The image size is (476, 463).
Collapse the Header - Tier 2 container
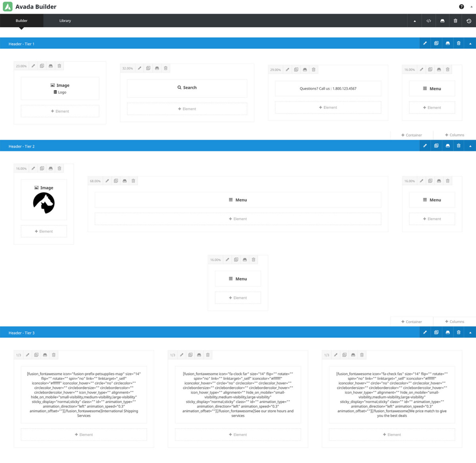click(x=470, y=145)
